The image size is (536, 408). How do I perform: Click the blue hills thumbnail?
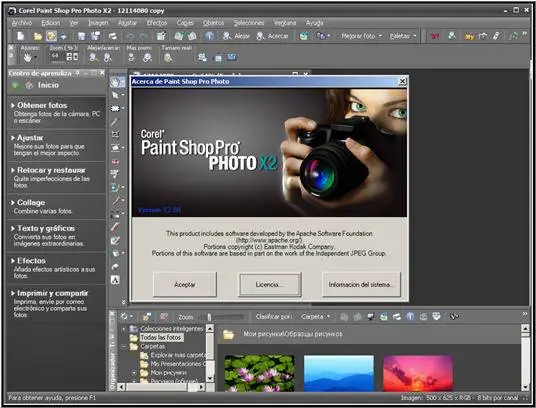tap(339, 373)
